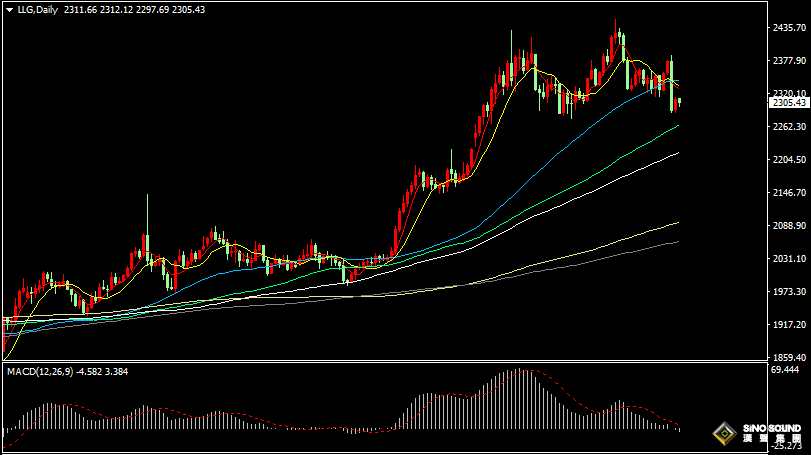
Task: Click the white moving average line end
Action: pos(676,154)
